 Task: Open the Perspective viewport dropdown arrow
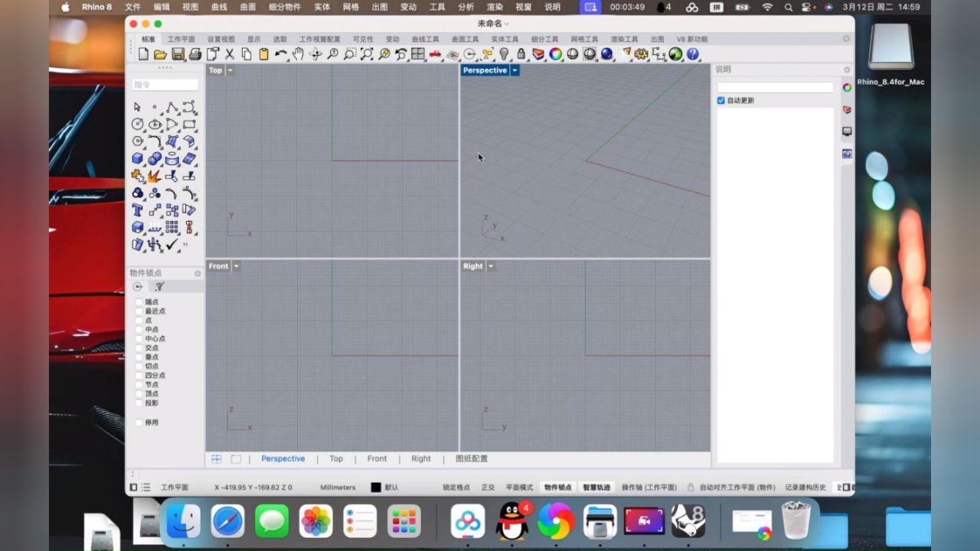[x=515, y=70]
